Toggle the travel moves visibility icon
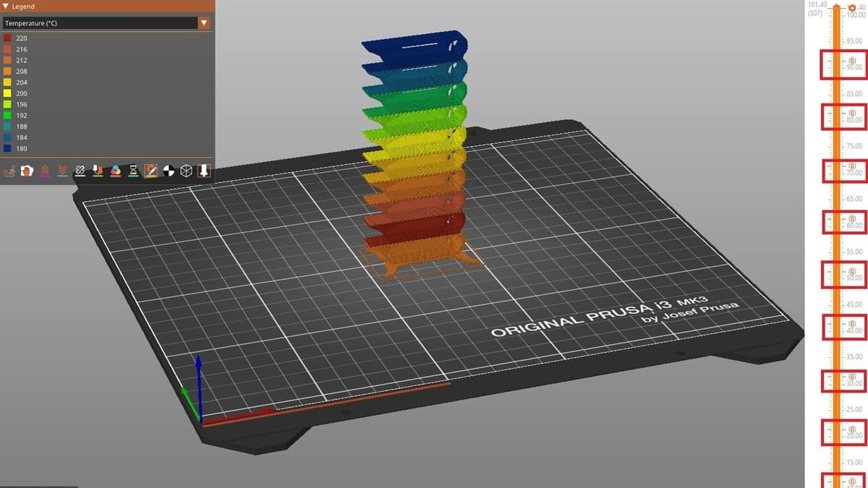Viewport: 868px width, 488px height. click(x=10, y=171)
